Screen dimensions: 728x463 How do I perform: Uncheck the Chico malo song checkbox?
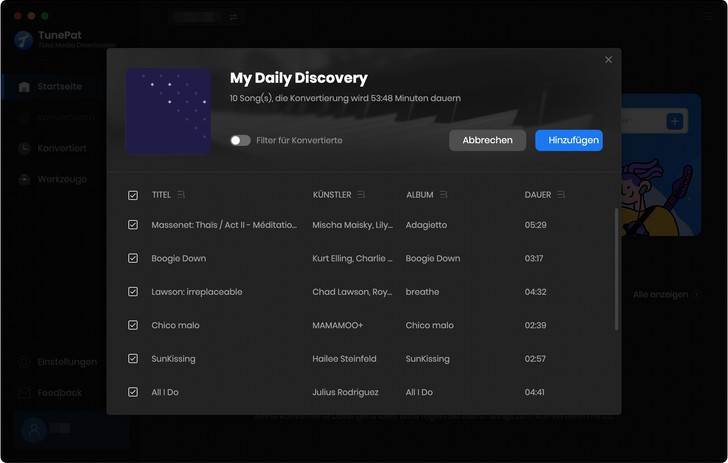tap(133, 325)
